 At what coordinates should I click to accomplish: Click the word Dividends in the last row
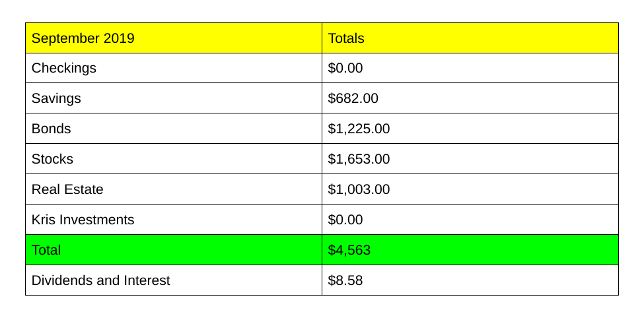coord(61,280)
